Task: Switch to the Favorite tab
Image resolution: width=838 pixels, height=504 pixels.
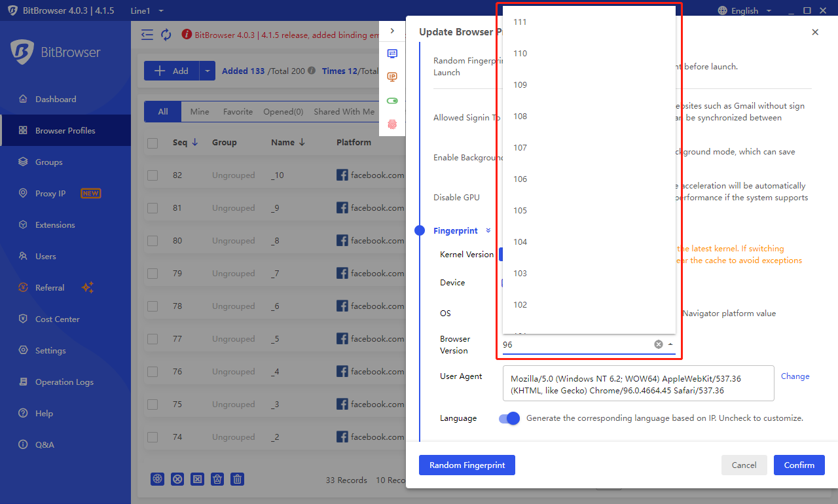Action: [x=238, y=112]
